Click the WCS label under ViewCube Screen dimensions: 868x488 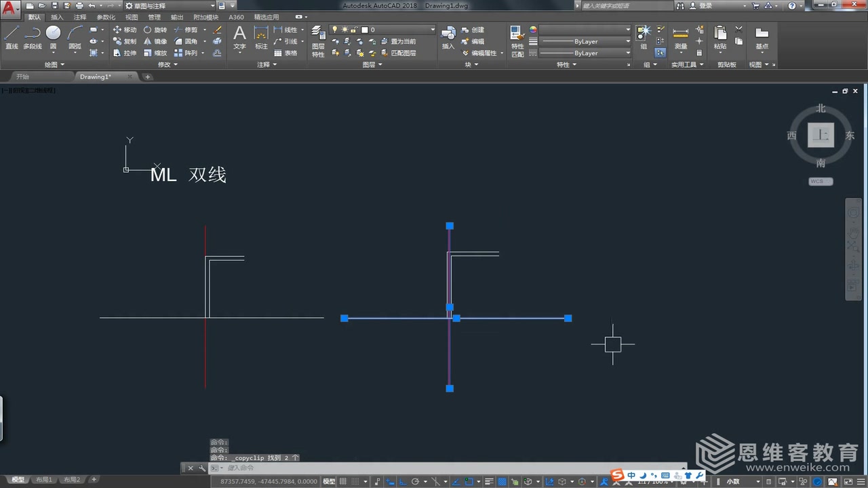point(821,181)
